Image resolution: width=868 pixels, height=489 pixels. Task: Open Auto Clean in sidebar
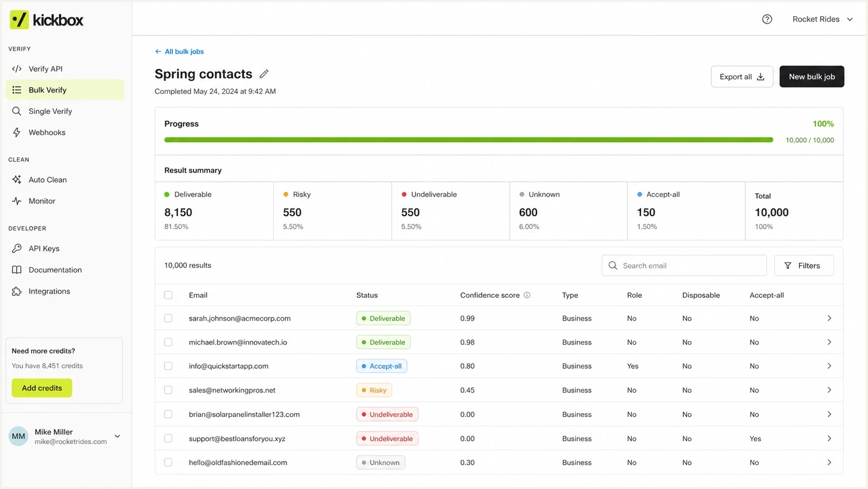tap(65, 180)
